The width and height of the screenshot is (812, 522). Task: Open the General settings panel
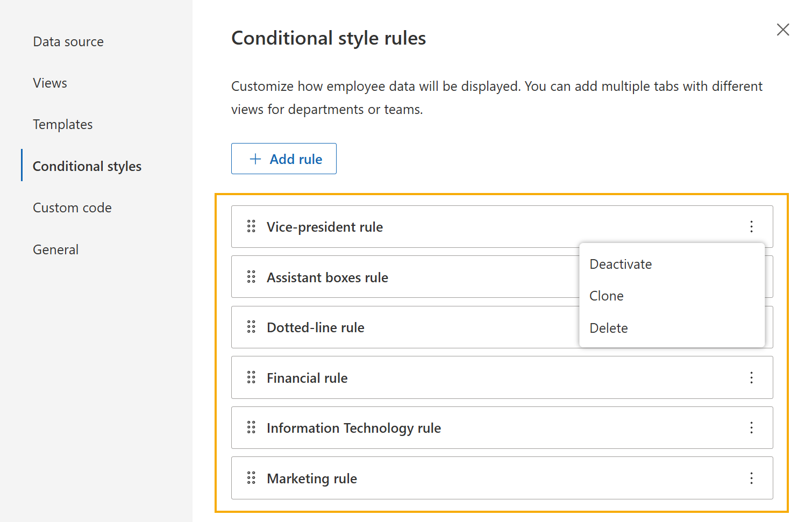pyautogui.click(x=55, y=249)
